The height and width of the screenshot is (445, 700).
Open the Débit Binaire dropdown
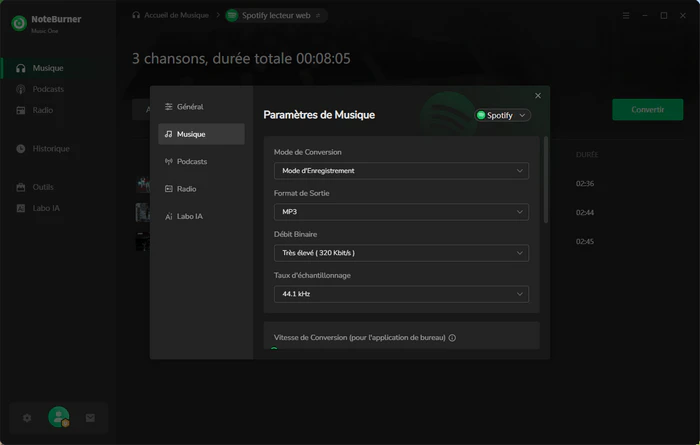coord(401,253)
